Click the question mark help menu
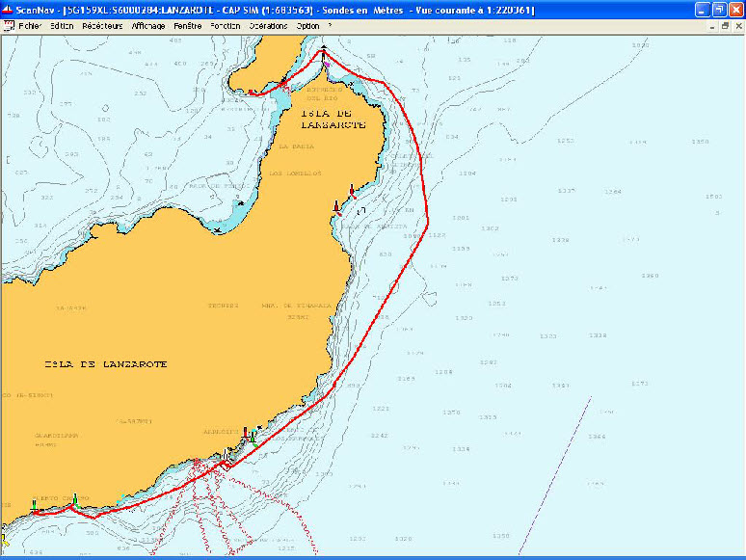Image resolution: width=746 pixels, height=560 pixels. coord(330,26)
